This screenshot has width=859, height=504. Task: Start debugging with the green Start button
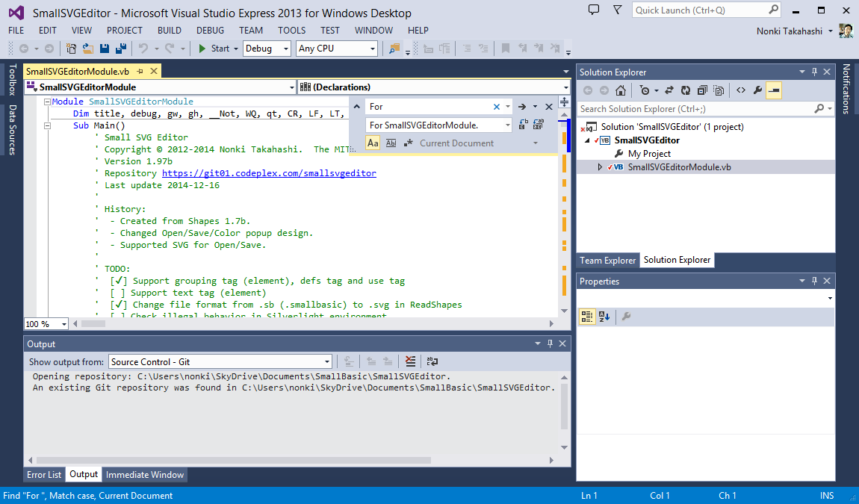(x=214, y=49)
